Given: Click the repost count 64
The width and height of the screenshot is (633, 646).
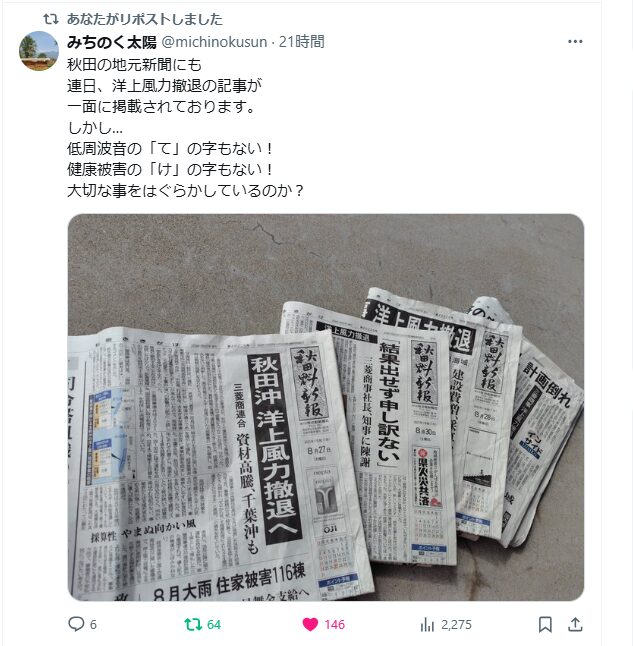Looking at the screenshot, I should click(213, 625).
